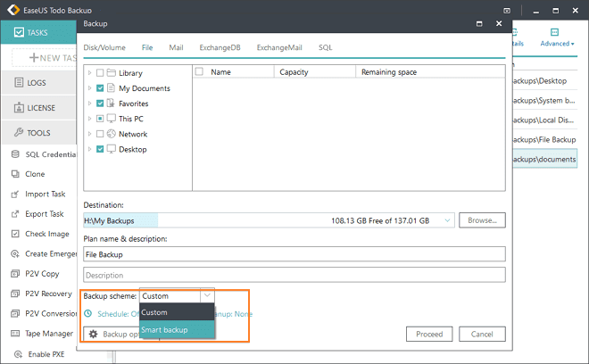
Task: Open the Logs icon in sidebar
Action: (x=19, y=82)
